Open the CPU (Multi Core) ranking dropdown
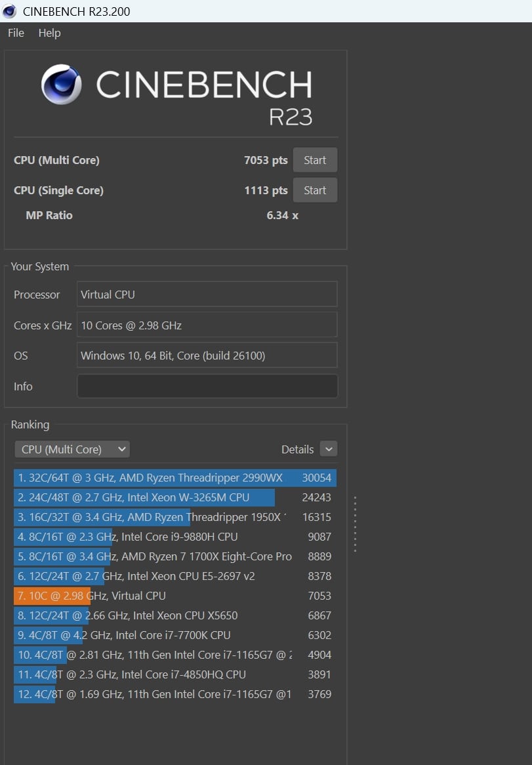 point(72,449)
